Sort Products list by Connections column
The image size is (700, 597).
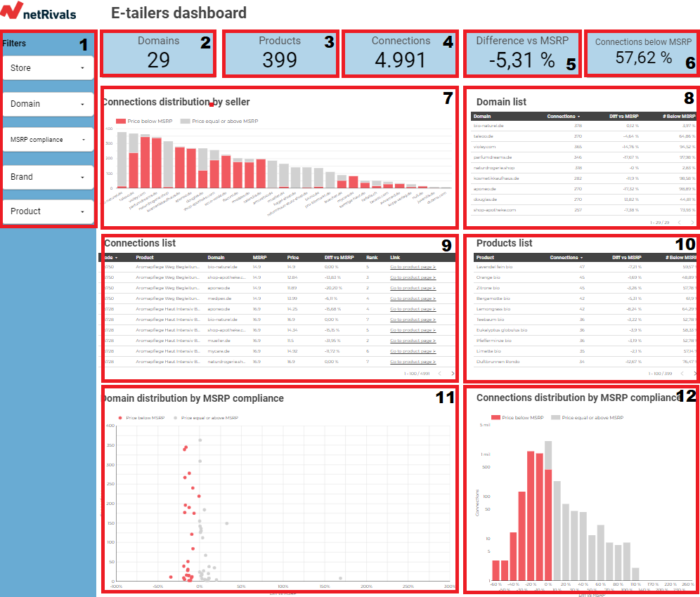click(x=566, y=258)
